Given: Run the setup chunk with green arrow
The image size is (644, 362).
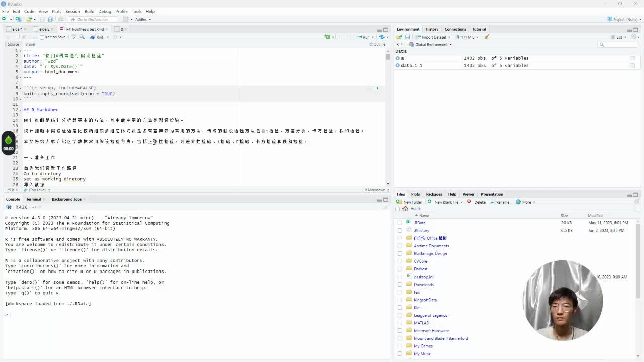Looking at the screenshot, I should [377, 88].
